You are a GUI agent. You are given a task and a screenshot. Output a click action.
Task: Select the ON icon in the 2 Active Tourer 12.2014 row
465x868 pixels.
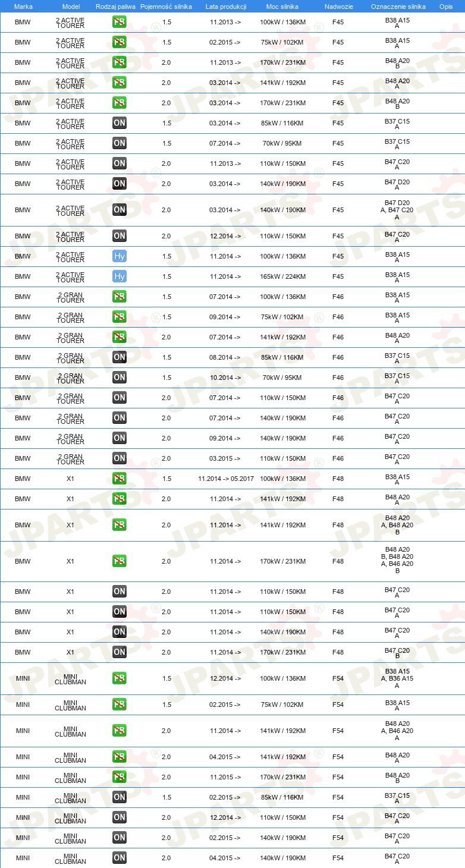pos(120,236)
